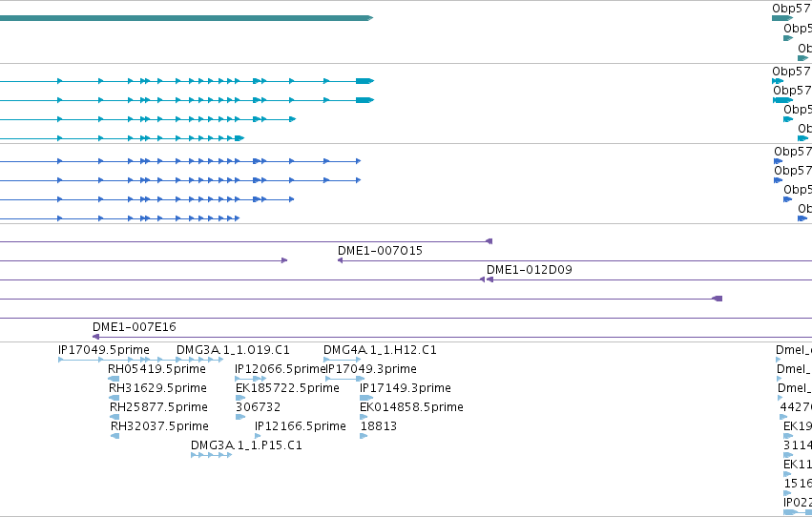The height and width of the screenshot is (517, 812).
Task: Click the DME1-007O15 clone label
Action: [380, 251]
